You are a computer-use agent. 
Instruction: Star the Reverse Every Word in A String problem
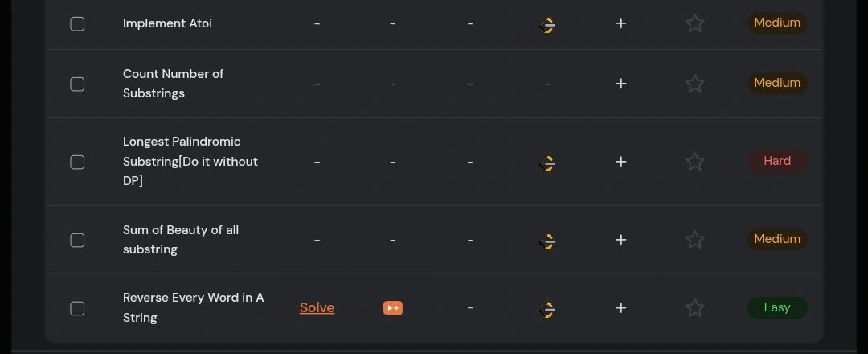[694, 308]
